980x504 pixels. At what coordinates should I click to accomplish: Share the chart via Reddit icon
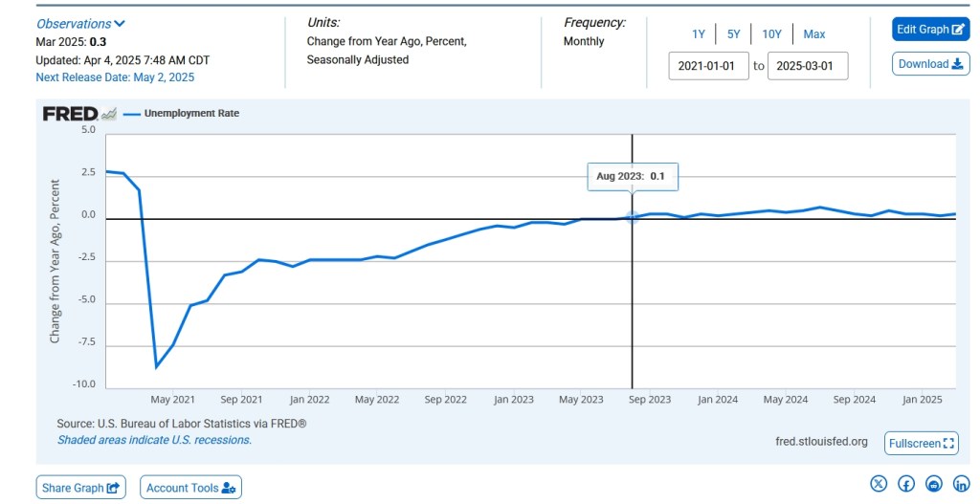pos(934,484)
